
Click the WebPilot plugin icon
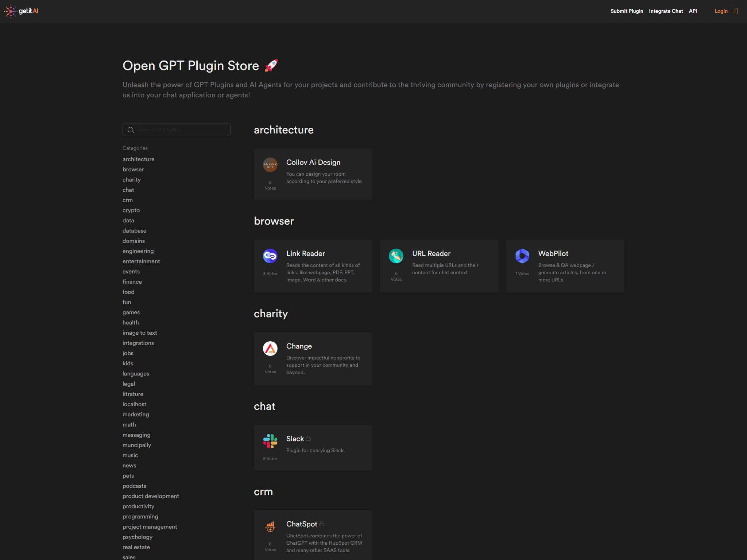pyautogui.click(x=522, y=256)
